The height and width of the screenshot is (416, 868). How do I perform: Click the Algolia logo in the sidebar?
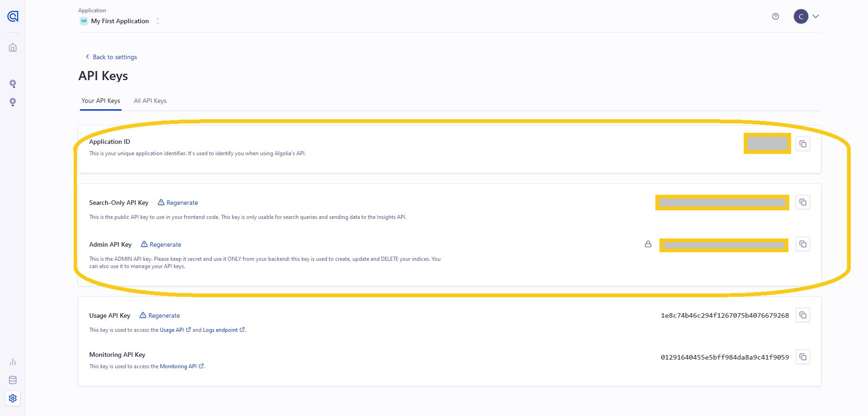(x=12, y=16)
